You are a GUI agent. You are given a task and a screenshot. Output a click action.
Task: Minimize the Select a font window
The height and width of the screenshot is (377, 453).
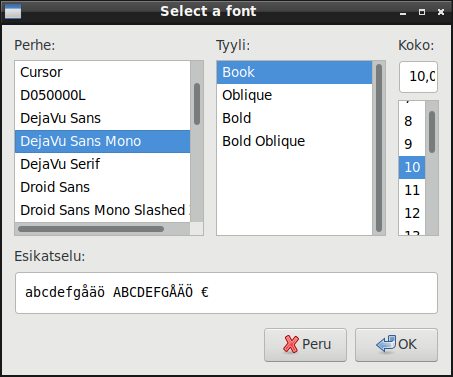pyautogui.click(x=403, y=12)
